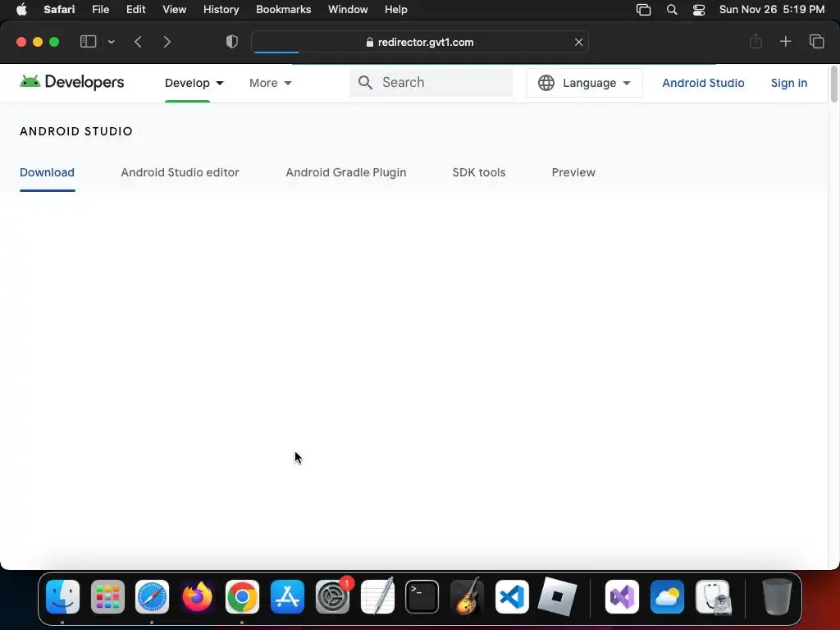Switch to the SDK tools tab

[x=479, y=172]
